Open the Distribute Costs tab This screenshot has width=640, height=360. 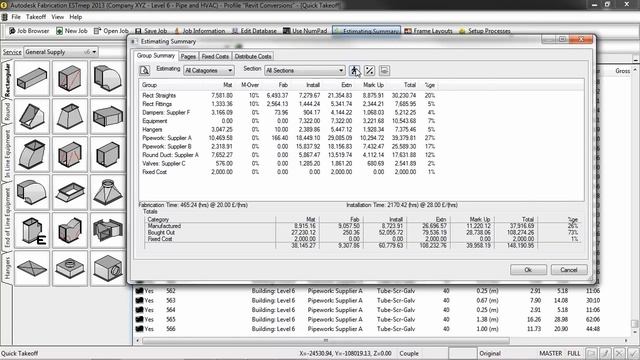pyautogui.click(x=253, y=56)
